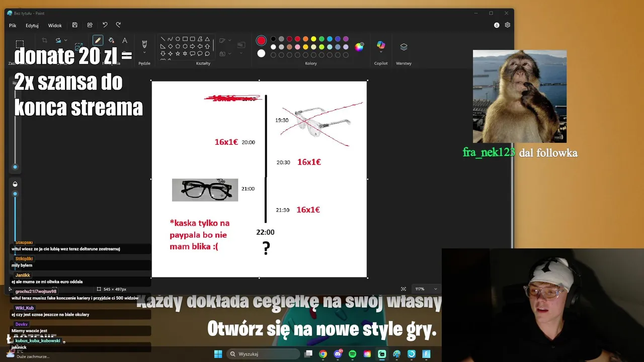The image size is (644, 362).
Task: Click the account profile icon in Paint
Action: (x=497, y=25)
